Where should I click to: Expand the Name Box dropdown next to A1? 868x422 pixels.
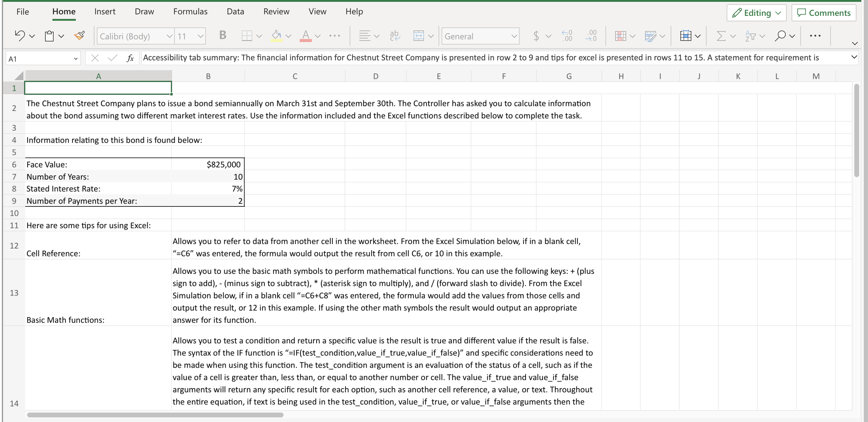(76, 58)
